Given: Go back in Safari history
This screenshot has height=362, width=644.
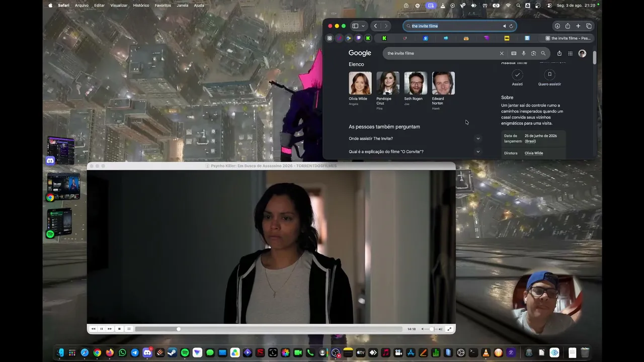Looking at the screenshot, I should (375, 26).
